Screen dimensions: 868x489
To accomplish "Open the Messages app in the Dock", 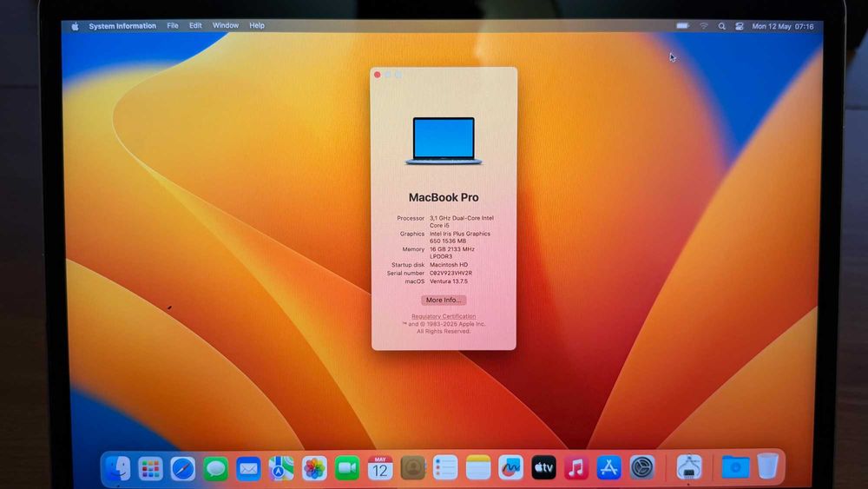I will coord(215,469).
